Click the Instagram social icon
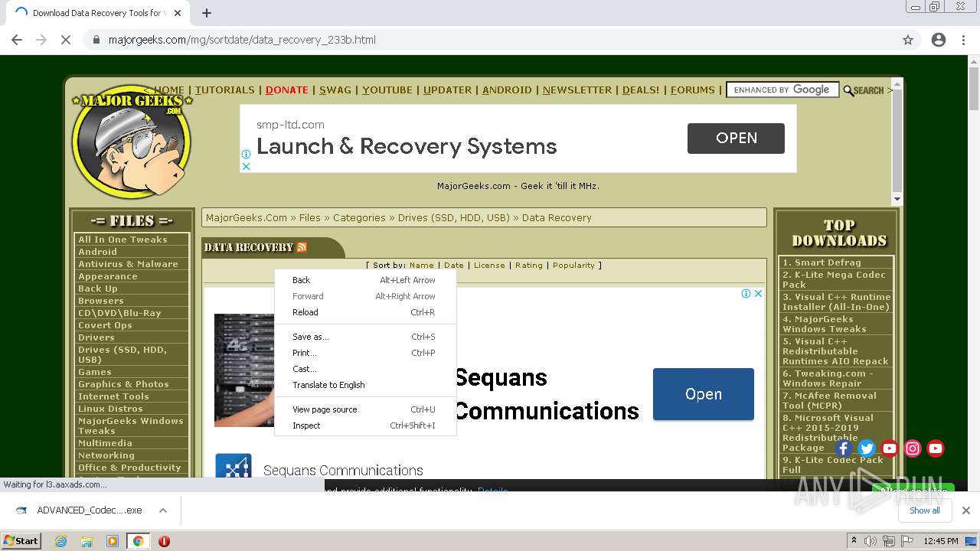This screenshot has width=980, height=551. pyautogui.click(x=913, y=448)
